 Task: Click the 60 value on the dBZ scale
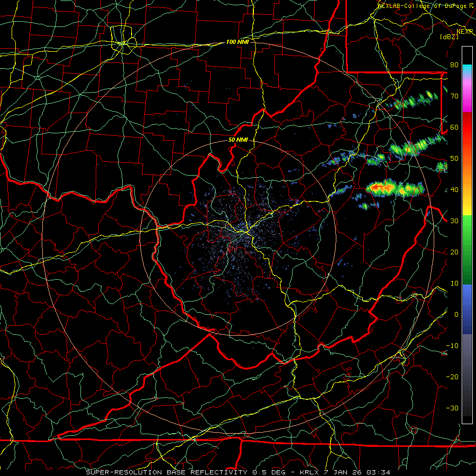454,127
